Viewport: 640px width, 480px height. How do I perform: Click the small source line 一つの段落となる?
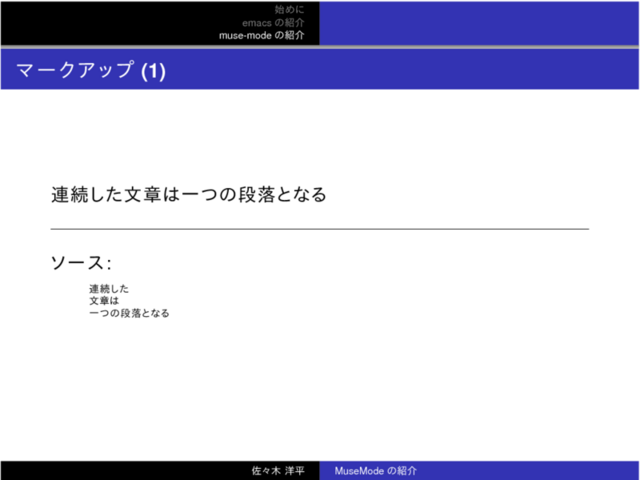[128, 313]
